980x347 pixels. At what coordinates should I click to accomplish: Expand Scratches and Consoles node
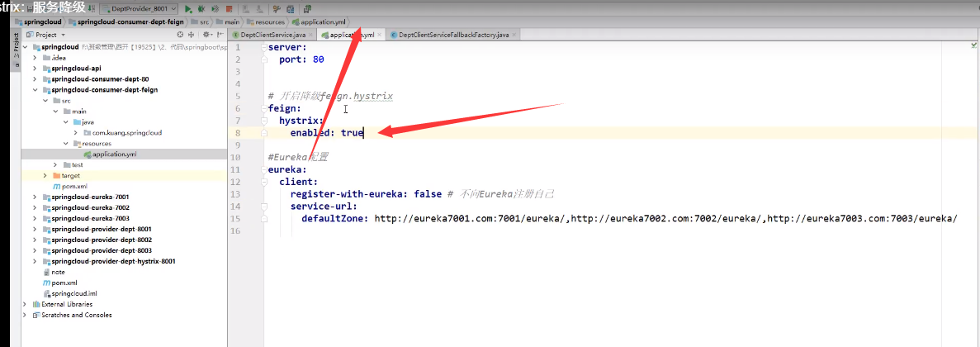pos(25,315)
